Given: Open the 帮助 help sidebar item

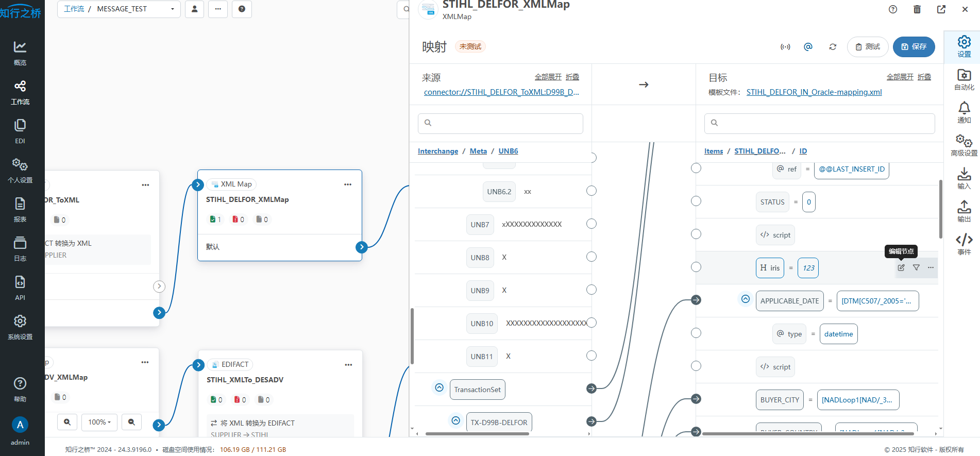Looking at the screenshot, I should [x=20, y=389].
